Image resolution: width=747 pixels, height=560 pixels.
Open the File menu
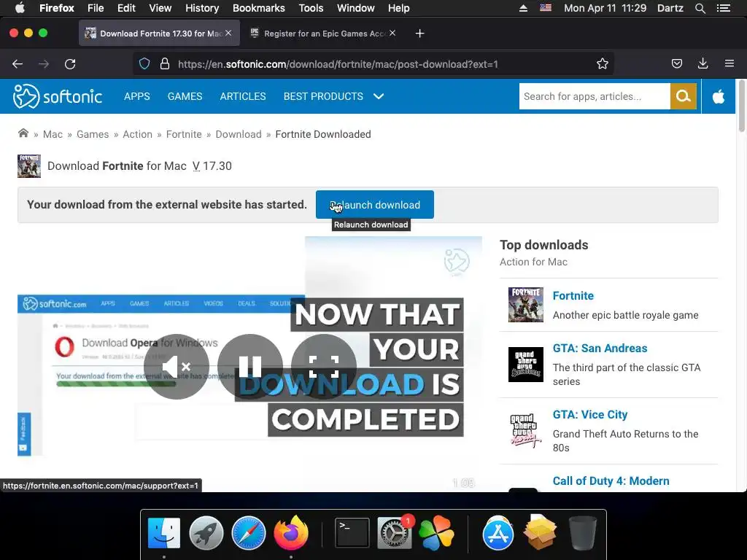pos(96,8)
